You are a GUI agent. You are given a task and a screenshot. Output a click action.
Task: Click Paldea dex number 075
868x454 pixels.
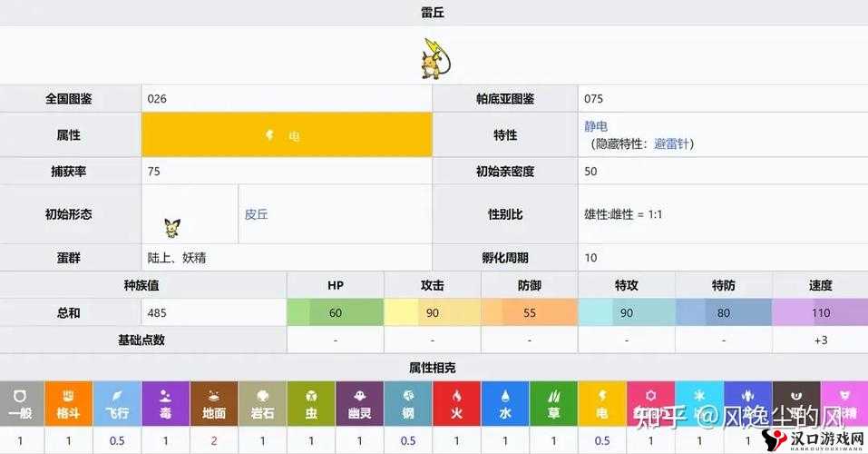click(593, 99)
